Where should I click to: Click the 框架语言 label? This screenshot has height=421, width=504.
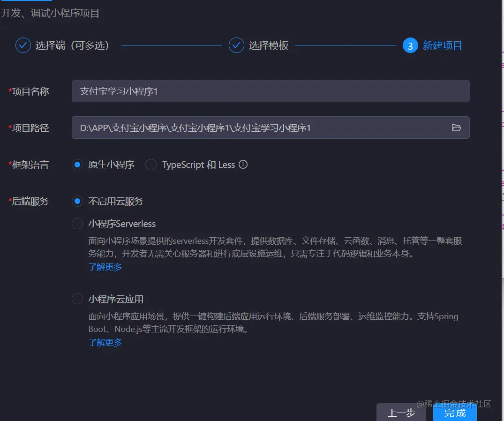tap(29, 165)
